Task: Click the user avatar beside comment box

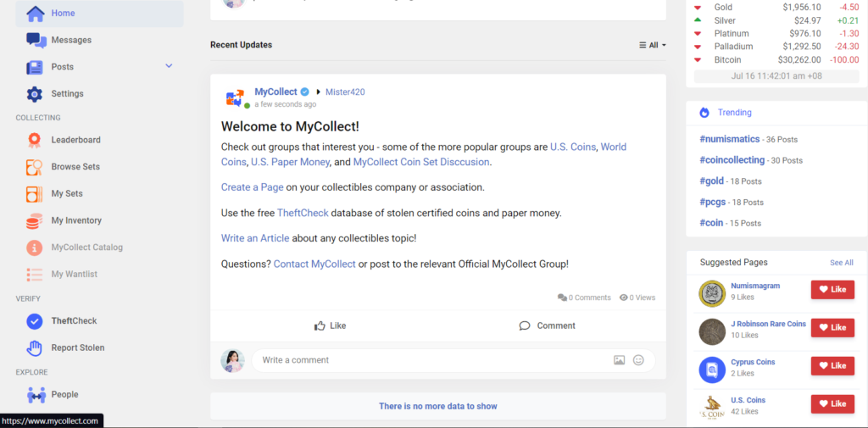Action: click(x=232, y=360)
